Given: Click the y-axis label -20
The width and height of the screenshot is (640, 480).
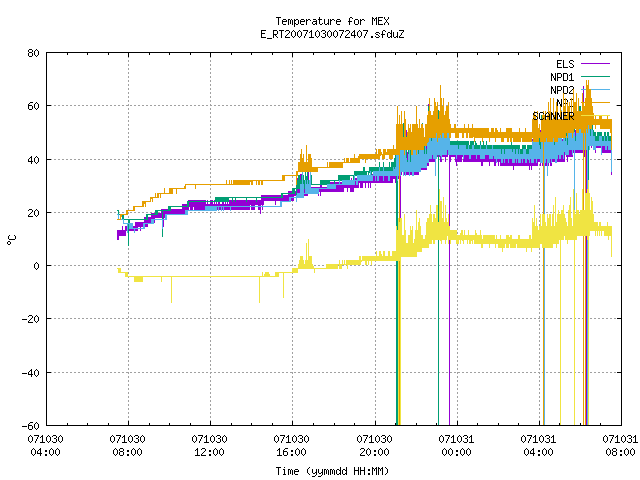Looking at the screenshot, I should [31, 320].
